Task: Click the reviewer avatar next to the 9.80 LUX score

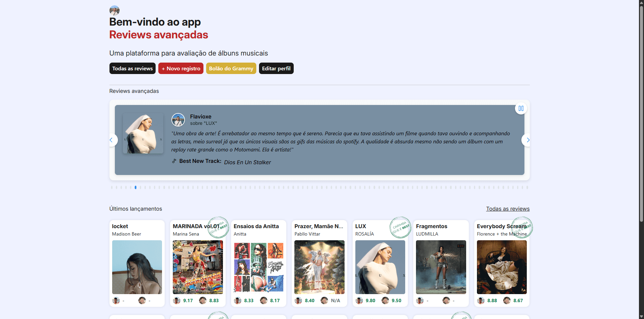Action: pyautogui.click(x=359, y=300)
